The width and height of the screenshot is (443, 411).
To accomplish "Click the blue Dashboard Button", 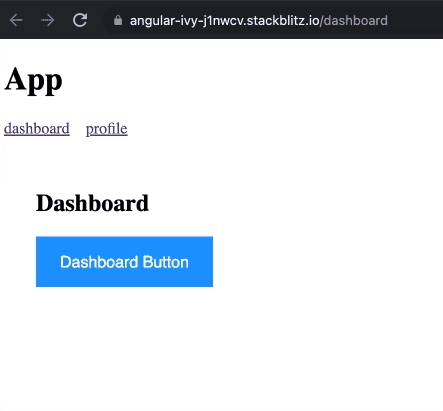I will (x=124, y=262).
